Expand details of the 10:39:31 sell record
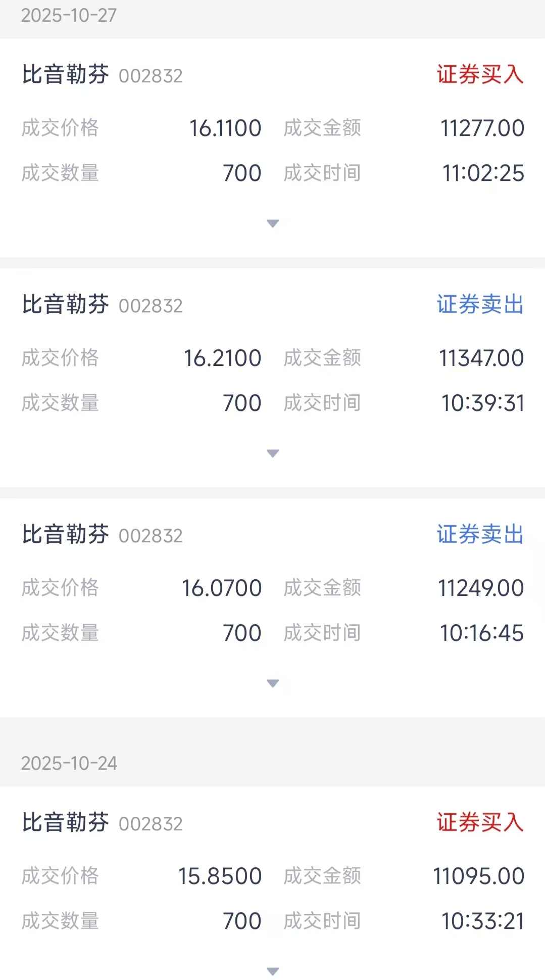This screenshot has width=545, height=980. [x=273, y=453]
